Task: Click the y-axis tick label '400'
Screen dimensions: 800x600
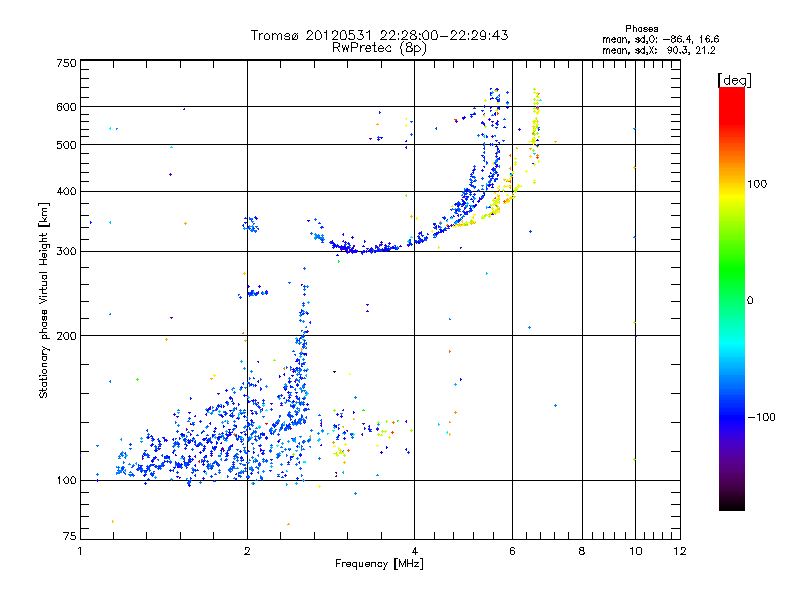Action: point(66,191)
